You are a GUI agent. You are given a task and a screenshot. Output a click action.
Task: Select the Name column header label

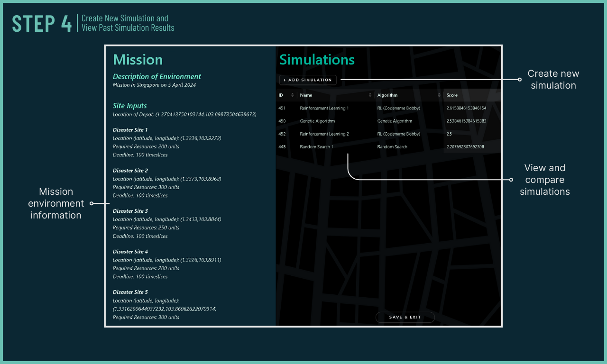[x=306, y=95]
